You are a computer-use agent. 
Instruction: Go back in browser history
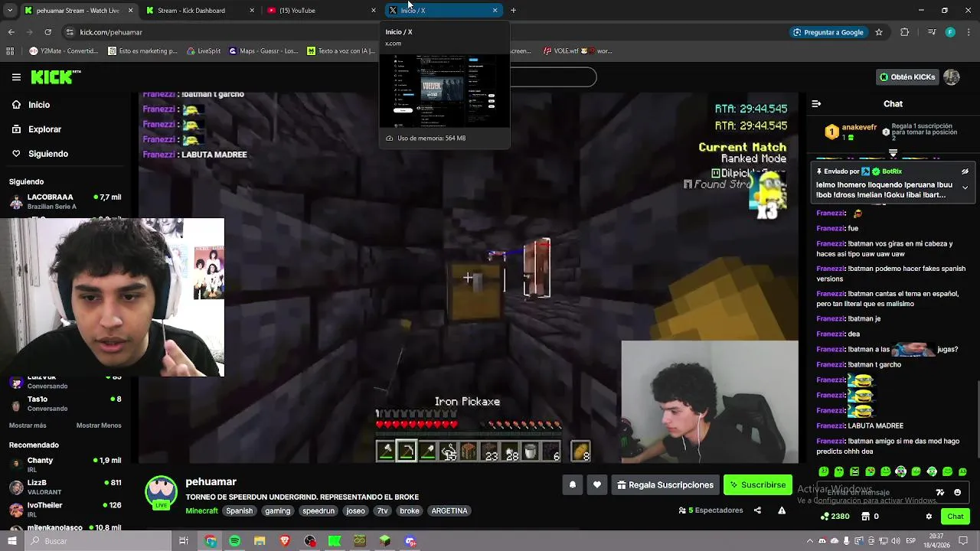point(11,32)
